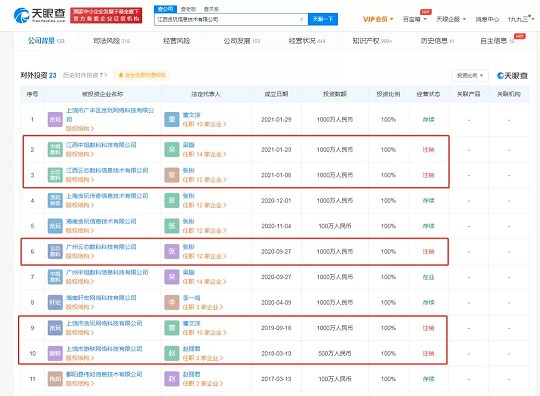Open the 投资比例 sort dropdown
The width and height of the screenshot is (540, 396).
point(470,75)
